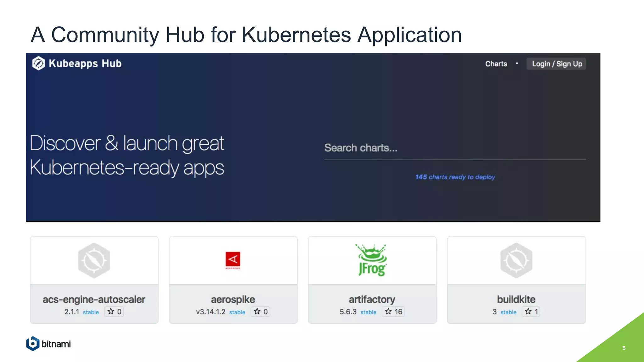Image resolution: width=644 pixels, height=362 pixels.
Task: Click the stable repo link under buildkite
Action: (x=508, y=312)
